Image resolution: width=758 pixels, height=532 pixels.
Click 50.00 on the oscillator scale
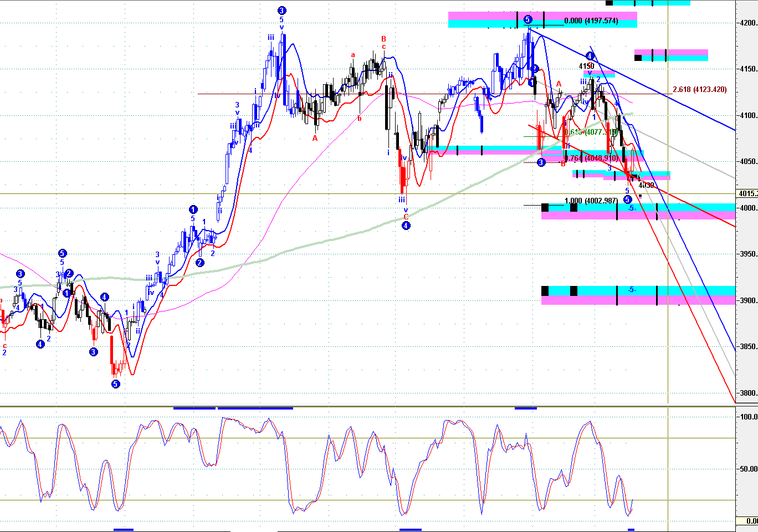[749, 469]
